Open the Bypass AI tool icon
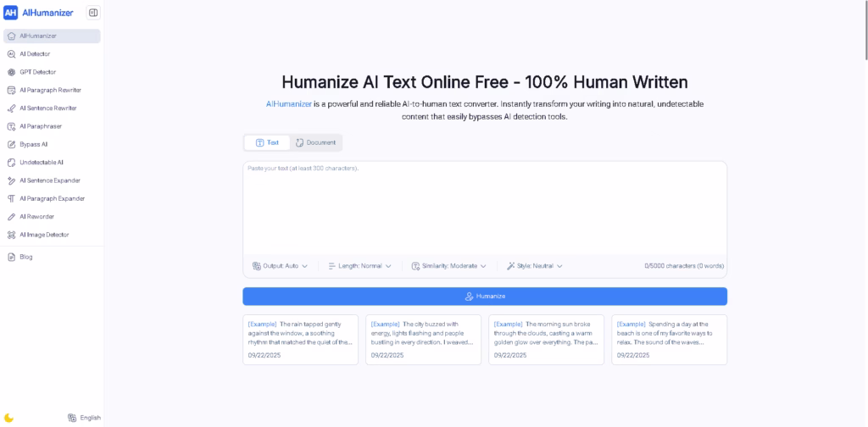 coord(11,144)
